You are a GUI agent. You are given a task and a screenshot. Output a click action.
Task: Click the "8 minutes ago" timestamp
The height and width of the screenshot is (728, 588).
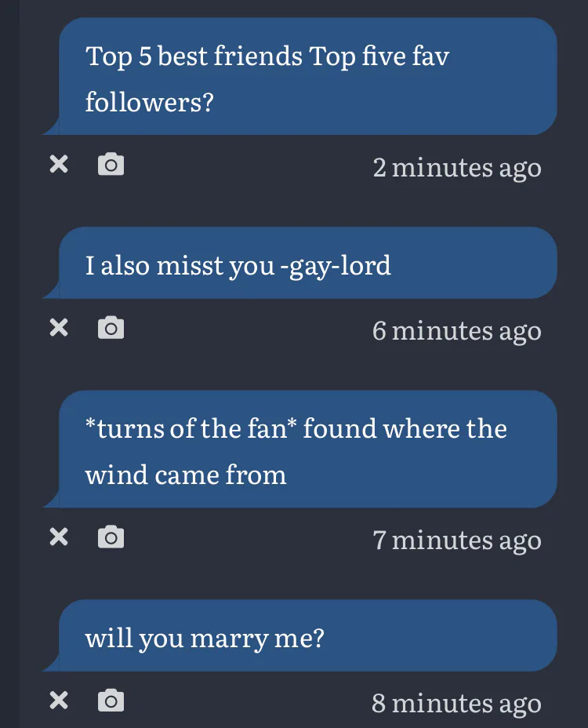coord(456,703)
